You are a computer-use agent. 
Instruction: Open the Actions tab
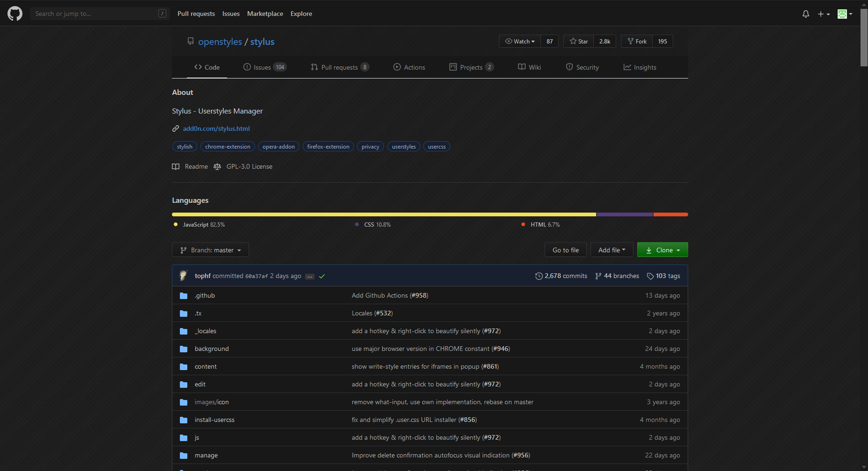[x=409, y=67]
